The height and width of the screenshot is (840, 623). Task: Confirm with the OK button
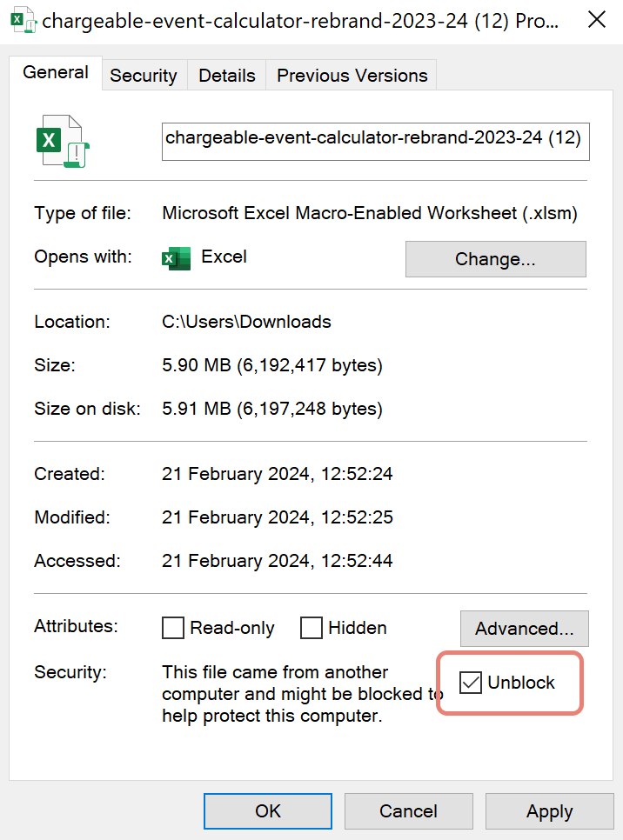[268, 811]
